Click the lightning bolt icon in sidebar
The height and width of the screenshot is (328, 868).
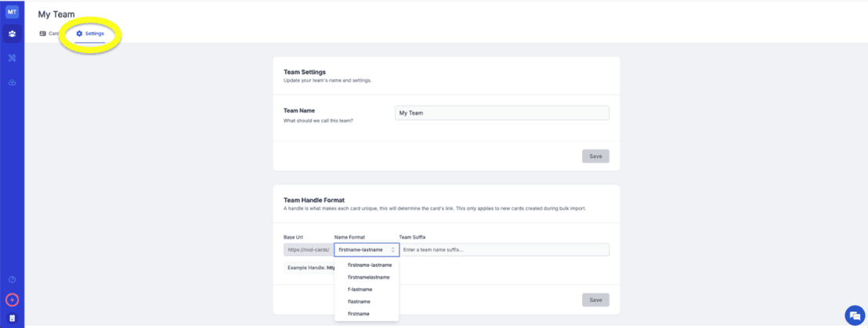pos(12,300)
